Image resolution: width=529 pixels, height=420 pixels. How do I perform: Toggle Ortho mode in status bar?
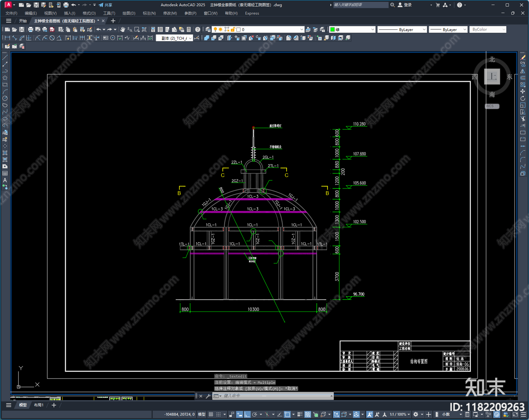point(247,414)
